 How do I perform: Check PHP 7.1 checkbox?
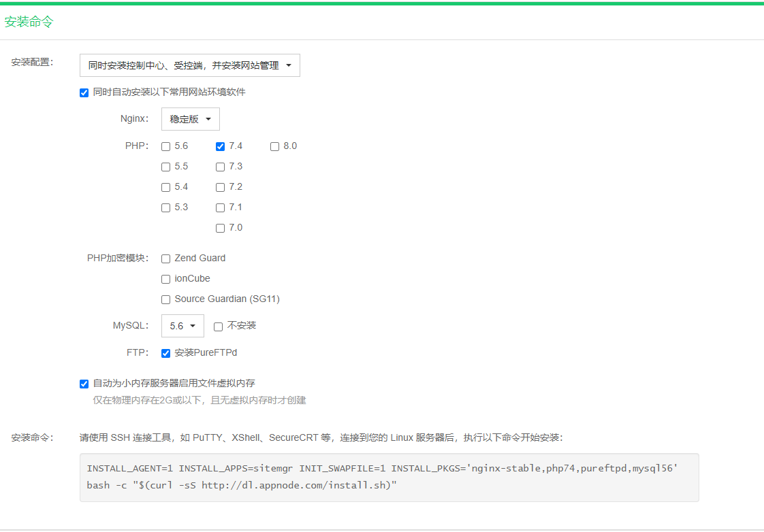[x=220, y=208]
